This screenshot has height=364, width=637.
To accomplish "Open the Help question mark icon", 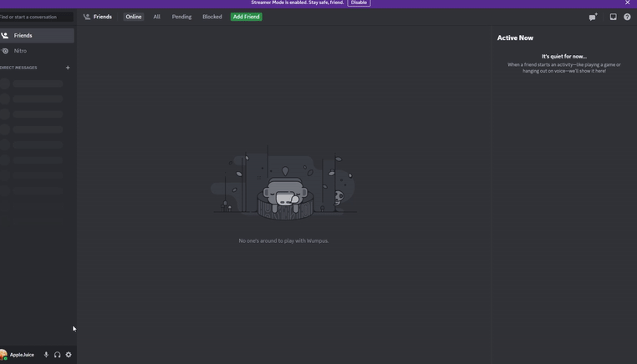I will pyautogui.click(x=627, y=17).
